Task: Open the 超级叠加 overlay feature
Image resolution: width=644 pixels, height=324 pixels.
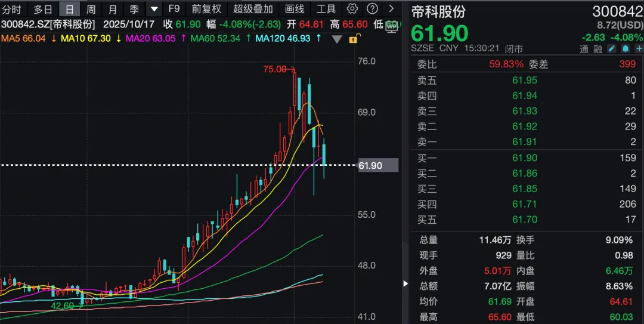Action: 253,9
